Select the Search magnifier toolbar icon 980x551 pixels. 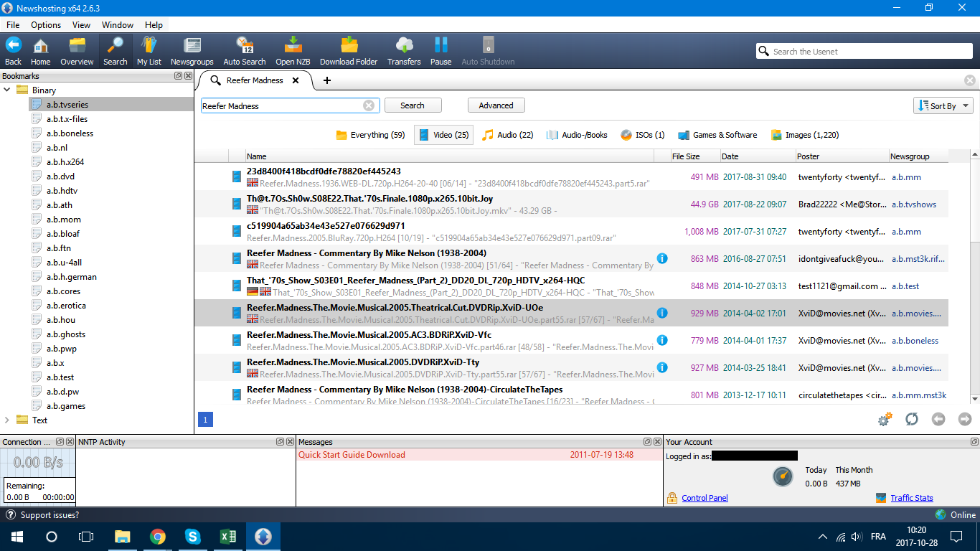[115, 51]
